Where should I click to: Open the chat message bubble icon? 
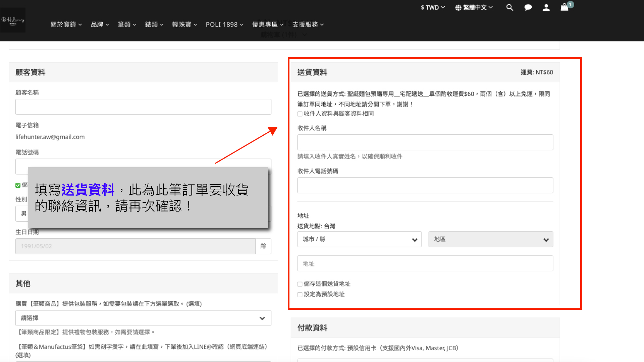528,7
